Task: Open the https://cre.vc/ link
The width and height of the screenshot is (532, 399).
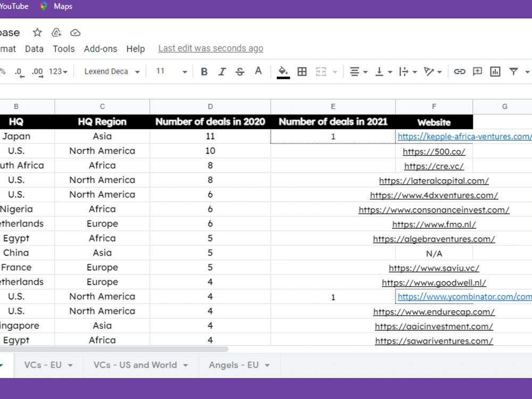Action: (434, 166)
